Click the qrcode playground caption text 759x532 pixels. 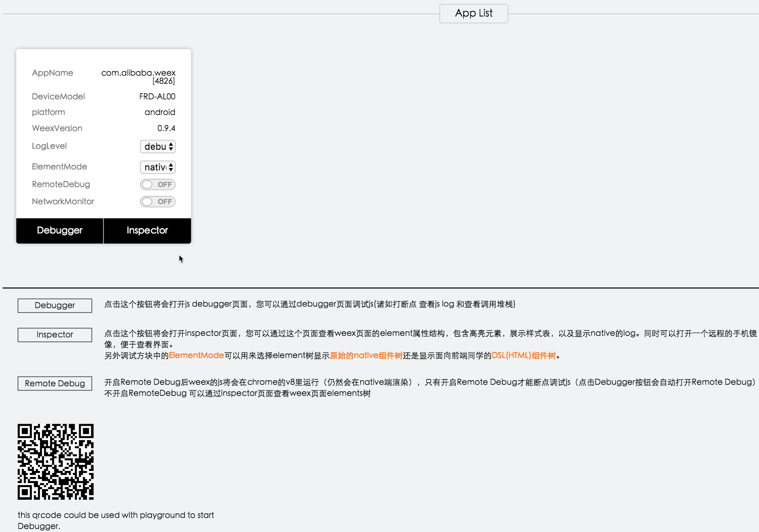tap(116, 520)
